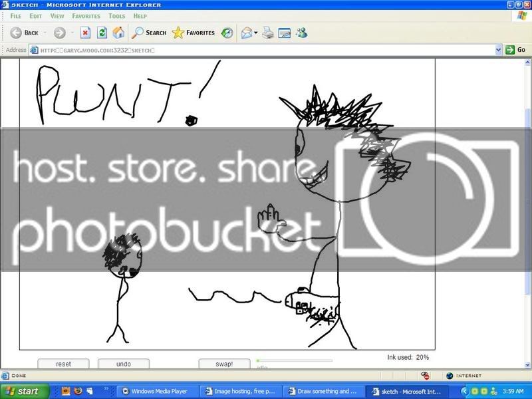Image resolution: width=532 pixels, height=399 pixels.
Task: Click the page scrollbar up arrow
Action: pyautogui.click(x=527, y=63)
